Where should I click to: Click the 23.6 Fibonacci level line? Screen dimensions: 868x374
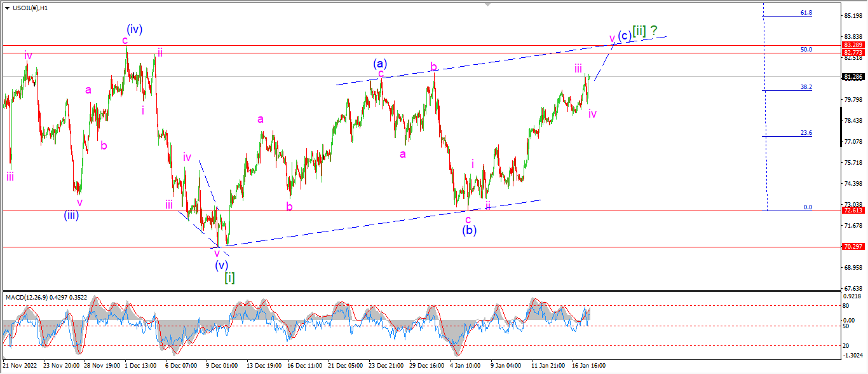(788, 136)
